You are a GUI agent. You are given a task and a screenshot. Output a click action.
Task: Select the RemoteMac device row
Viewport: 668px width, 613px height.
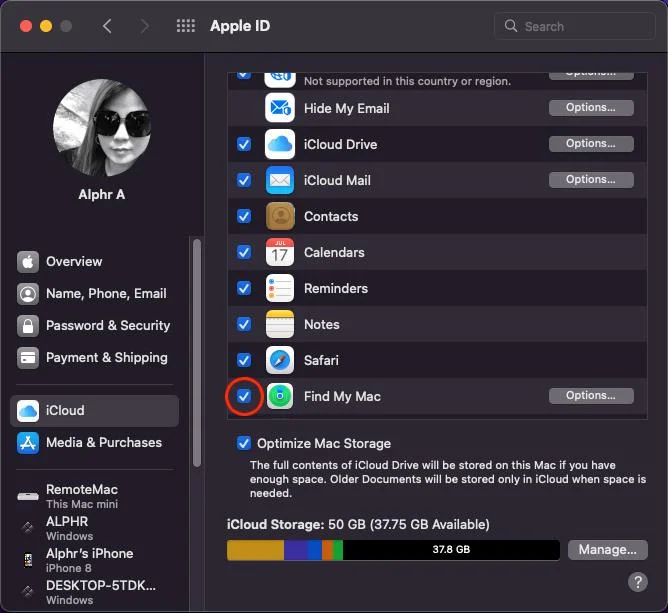point(95,496)
